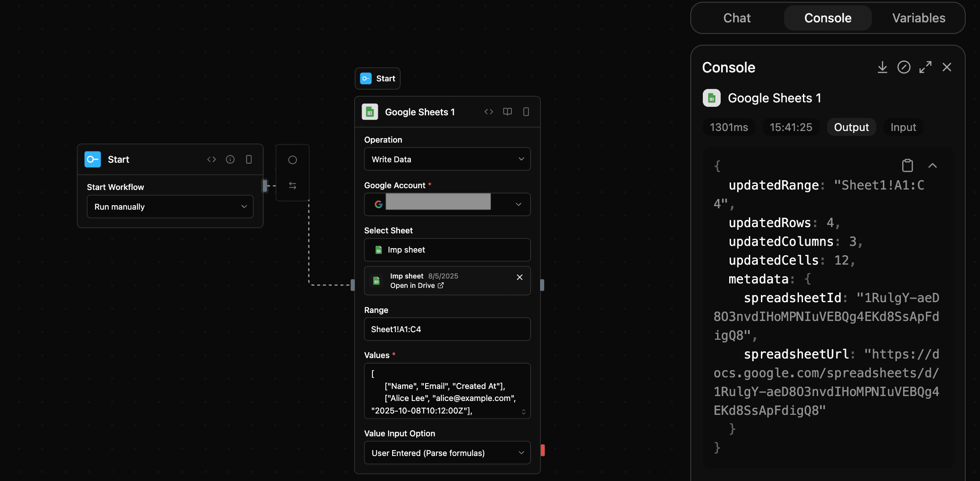Expand the console to fullscreen

pos(925,67)
